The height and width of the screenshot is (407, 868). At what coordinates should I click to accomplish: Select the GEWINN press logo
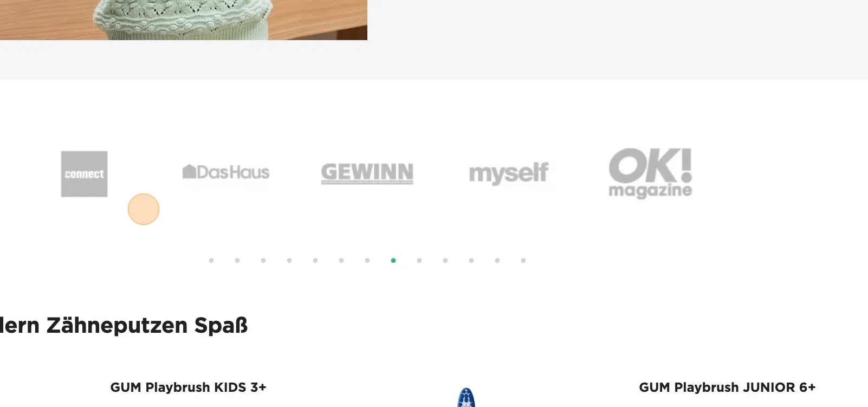[x=367, y=173]
